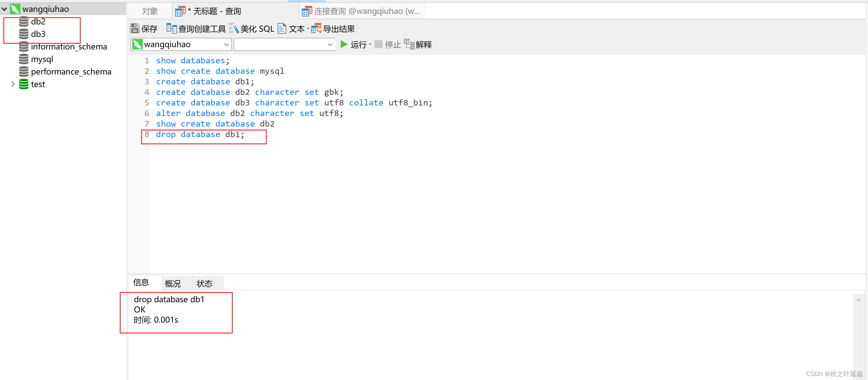Viewport: 868px width, 380px height.
Task: Select performance_schema in the tree
Action: point(71,72)
